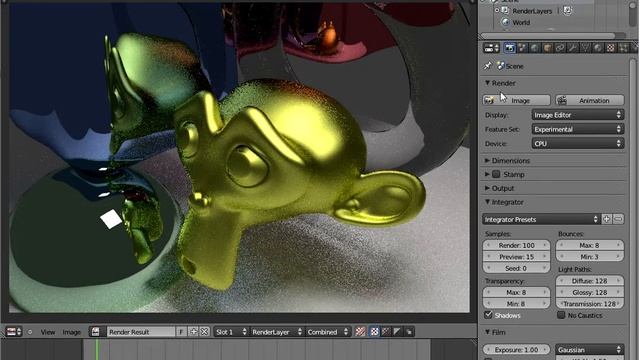
Task: Expand the Dimensions panel
Action: [487, 160]
